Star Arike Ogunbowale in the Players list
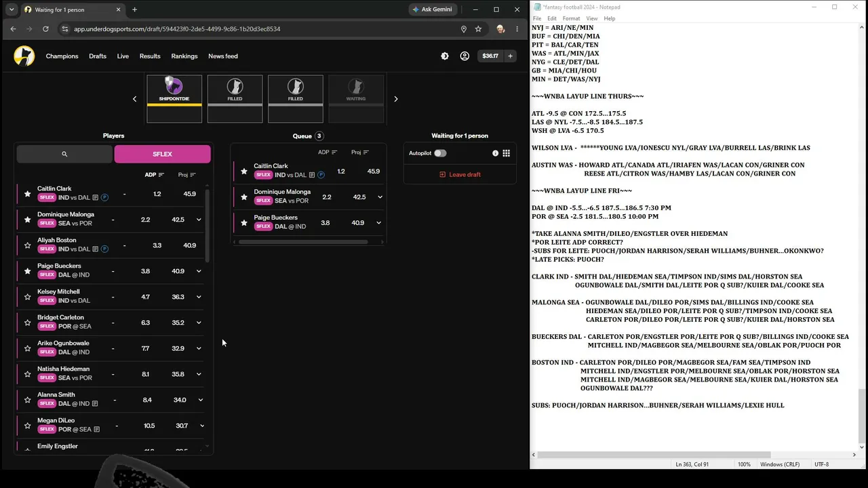 (x=27, y=348)
